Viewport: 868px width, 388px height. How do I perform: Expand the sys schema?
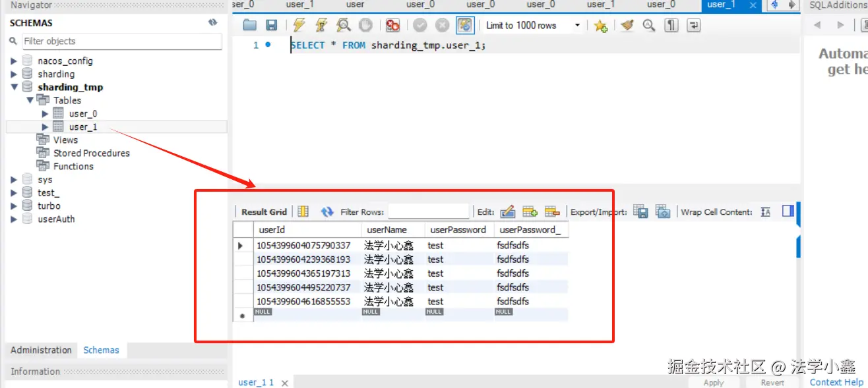coord(14,179)
